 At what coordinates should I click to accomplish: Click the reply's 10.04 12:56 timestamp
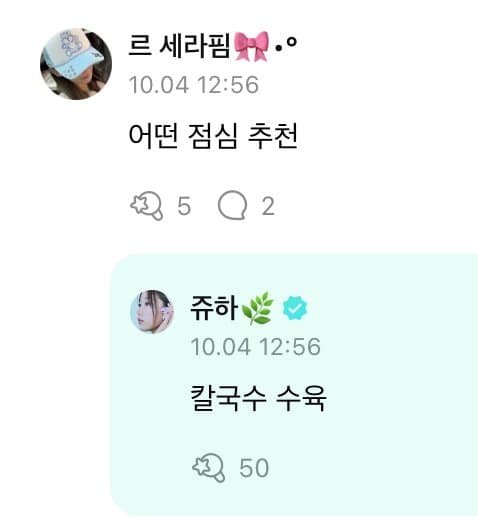click(255, 346)
